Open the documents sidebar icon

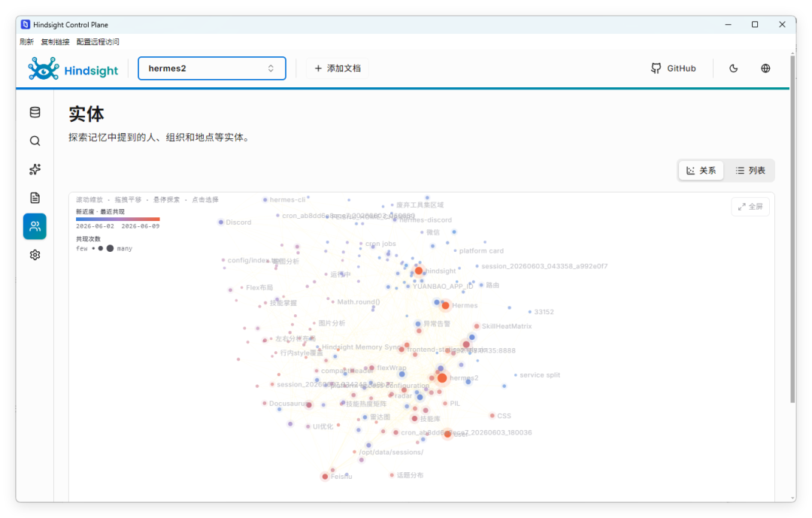click(x=35, y=198)
